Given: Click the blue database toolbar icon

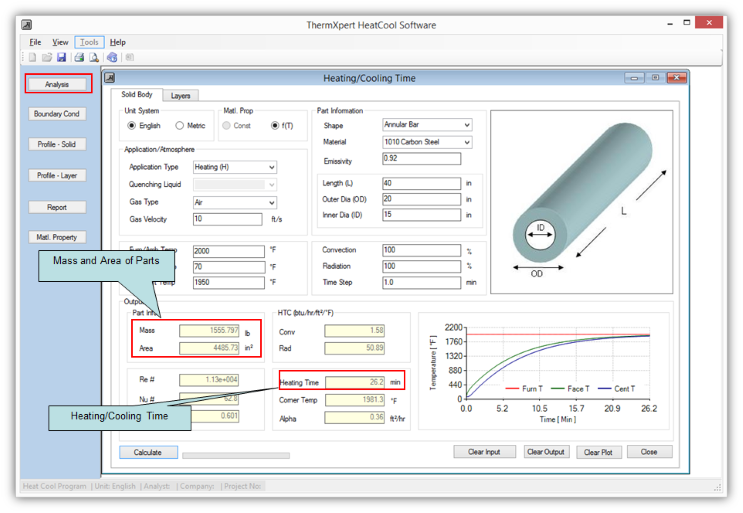Looking at the screenshot, I should (112, 57).
